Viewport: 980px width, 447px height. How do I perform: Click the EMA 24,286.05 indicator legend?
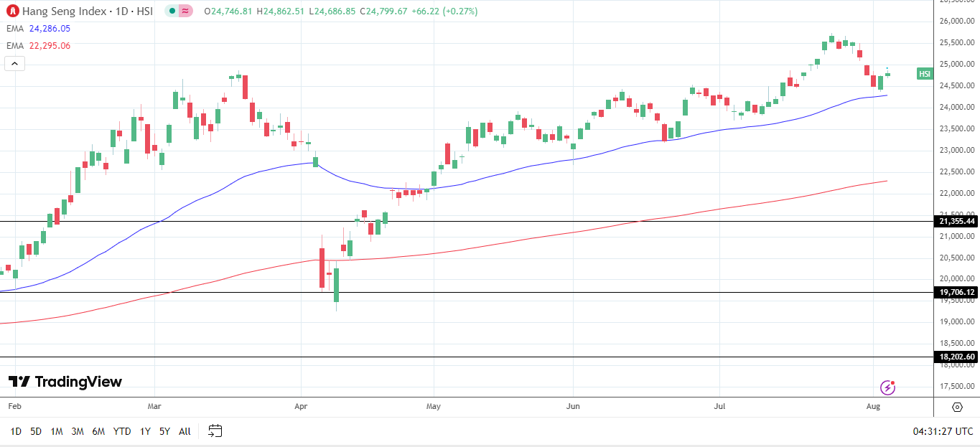tap(39, 29)
